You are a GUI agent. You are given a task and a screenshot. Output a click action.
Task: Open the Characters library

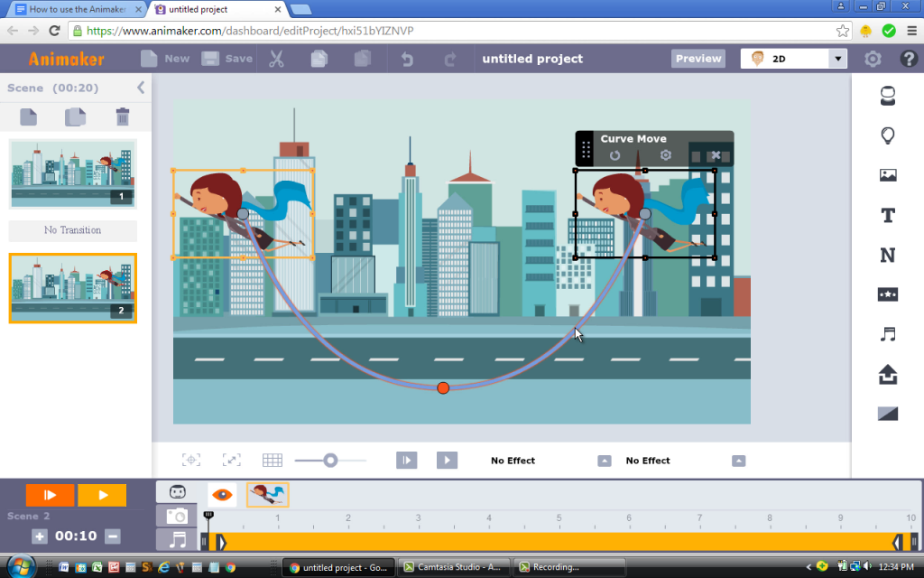888,96
